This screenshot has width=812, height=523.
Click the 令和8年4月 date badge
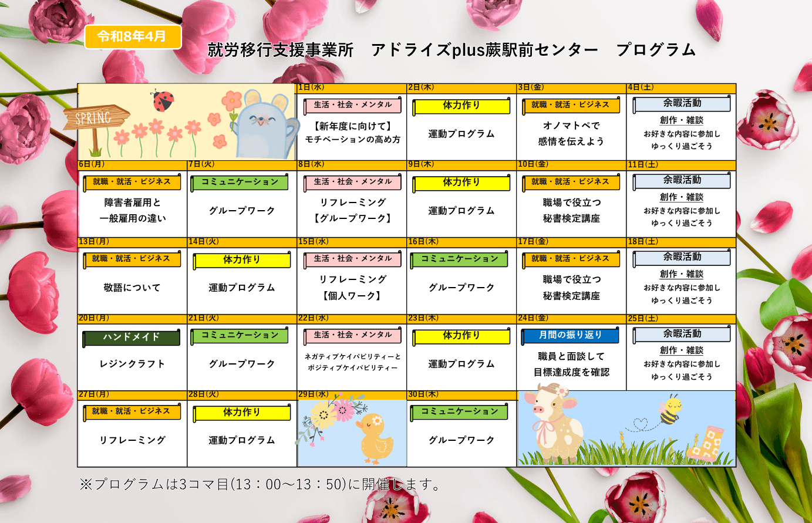point(132,36)
